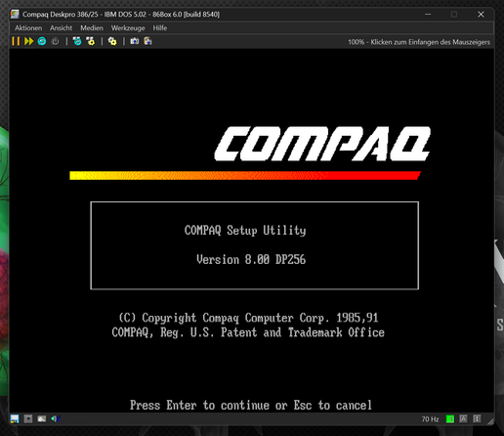Click the yellow fast-forward toolbar icon

(28, 41)
